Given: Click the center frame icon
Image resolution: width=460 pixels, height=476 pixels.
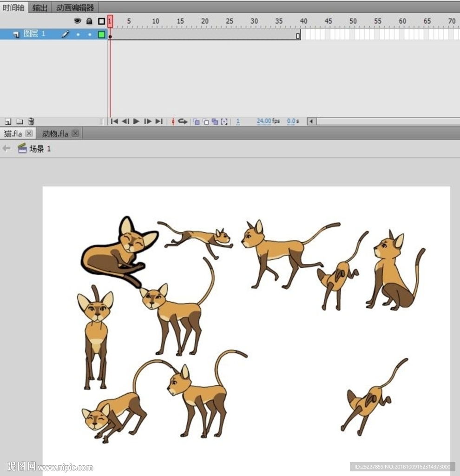Looking at the screenshot, I should [173, 121].
